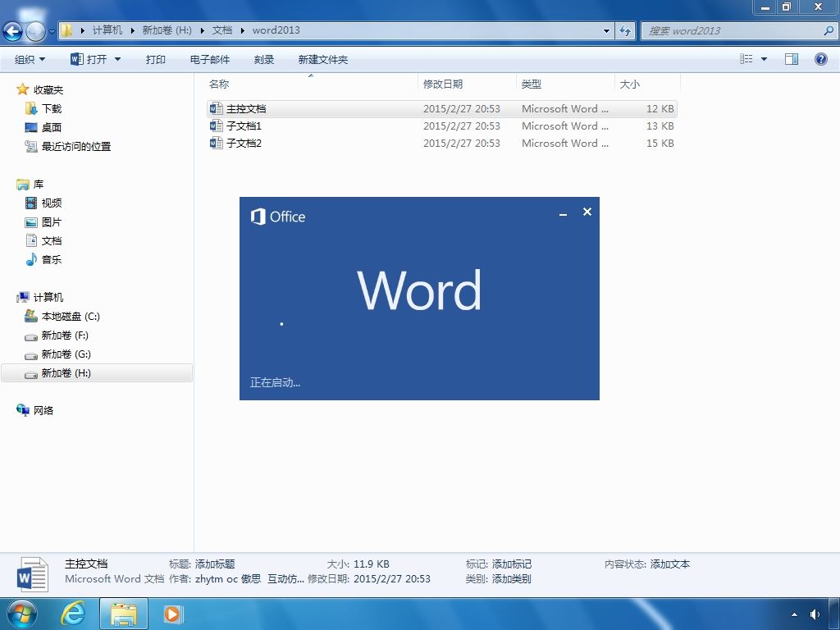Expand the arrow after the 文档 breadcrumb
The image size is (840, 630).
[242, 30]
